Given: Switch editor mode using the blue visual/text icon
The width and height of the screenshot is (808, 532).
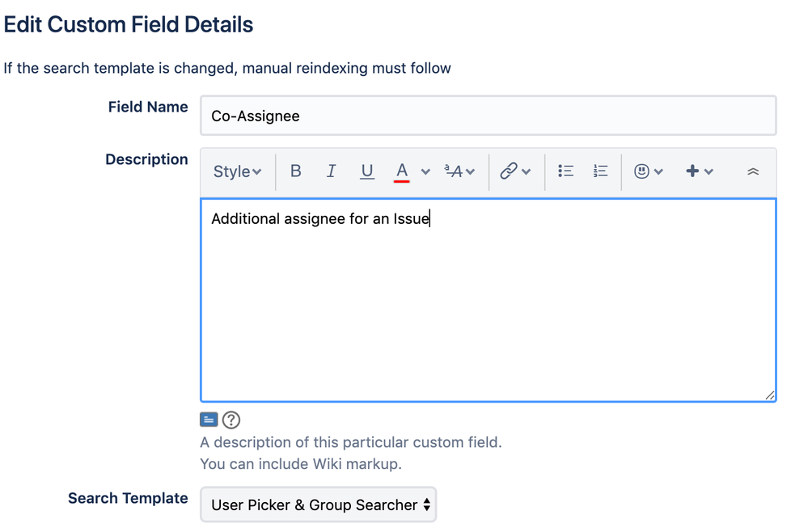Looking at the screenshot, I should (209, 420).
